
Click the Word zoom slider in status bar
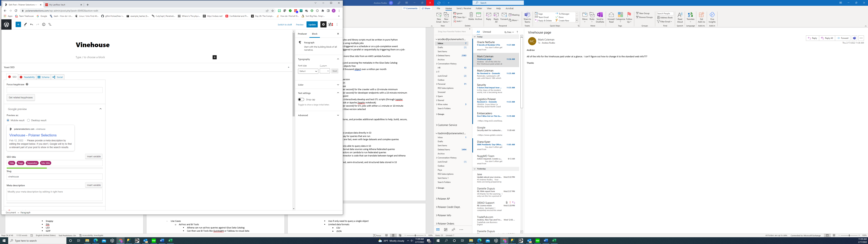(415, 236)
